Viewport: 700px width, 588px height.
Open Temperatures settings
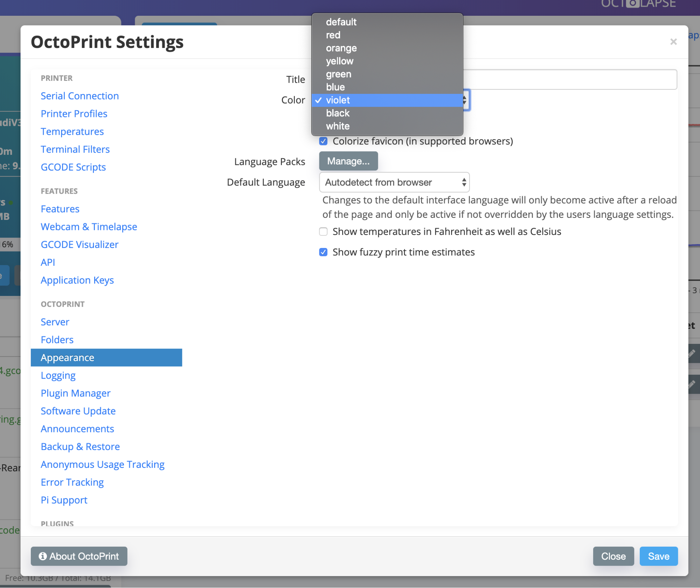click(x=72, y=132)
